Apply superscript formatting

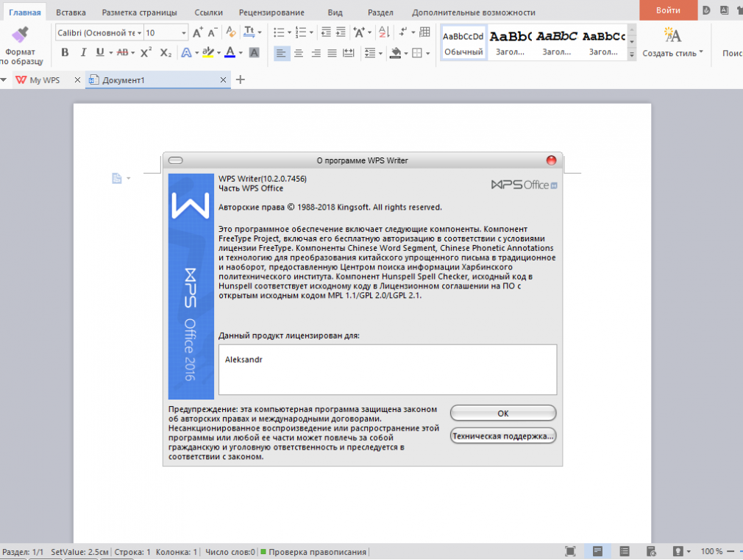146,52
